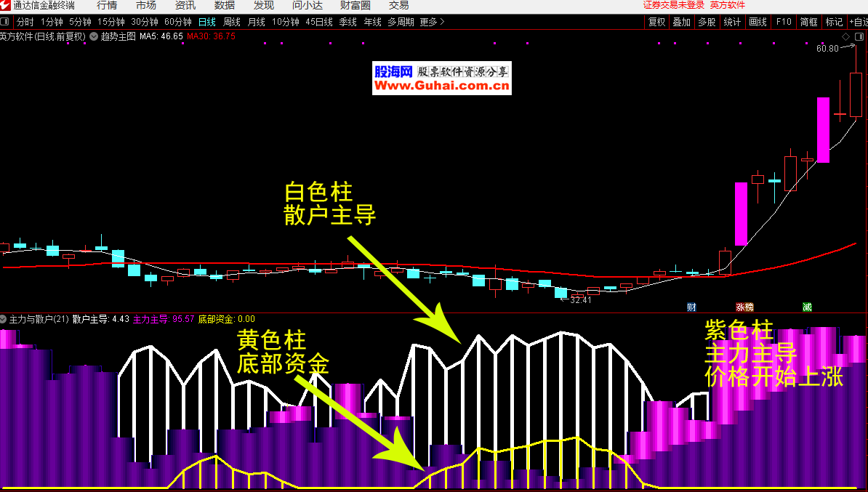Viewport: 868px width, 492px height.
Task: Click the 复权 toolbar button
Action: coord(656,22)
